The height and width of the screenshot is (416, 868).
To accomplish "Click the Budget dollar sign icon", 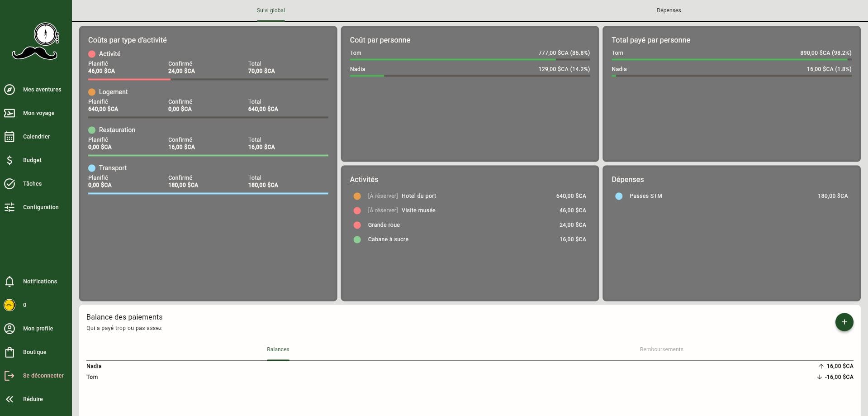I will point(9,160).
